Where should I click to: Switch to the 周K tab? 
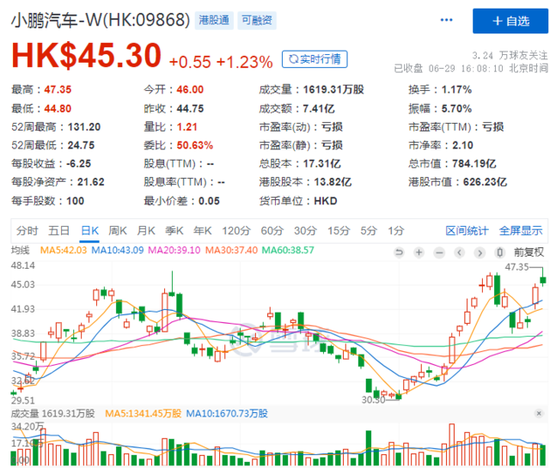pos(118,230)
